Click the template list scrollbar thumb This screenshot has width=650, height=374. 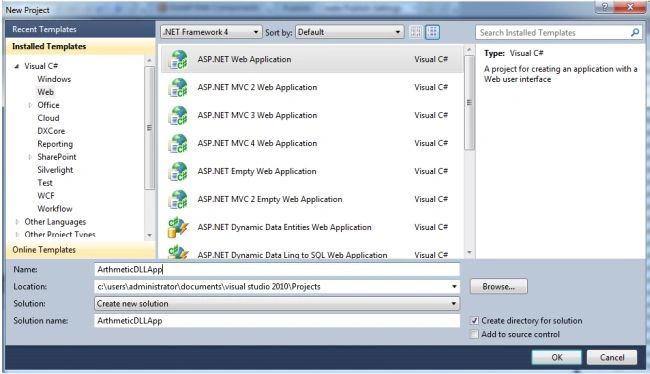(469, 102)
